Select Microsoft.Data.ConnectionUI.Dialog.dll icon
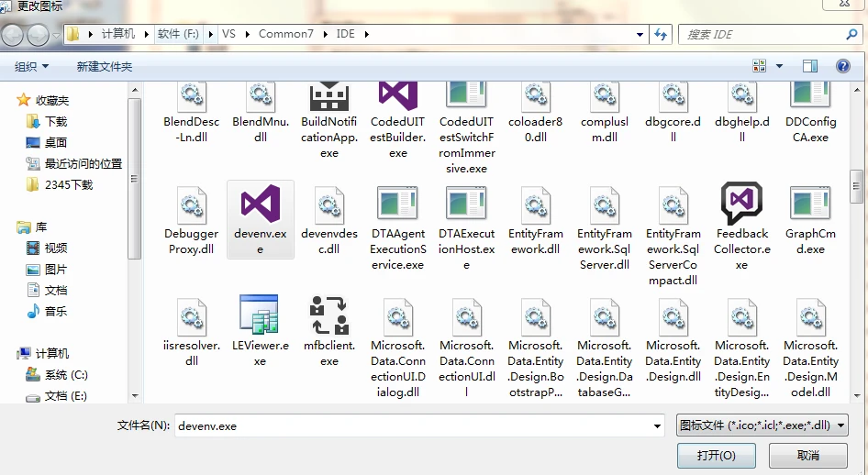Image resolution: width=868 pixels, height=475 pixels. pyautogui.click(x=397, y=317)
